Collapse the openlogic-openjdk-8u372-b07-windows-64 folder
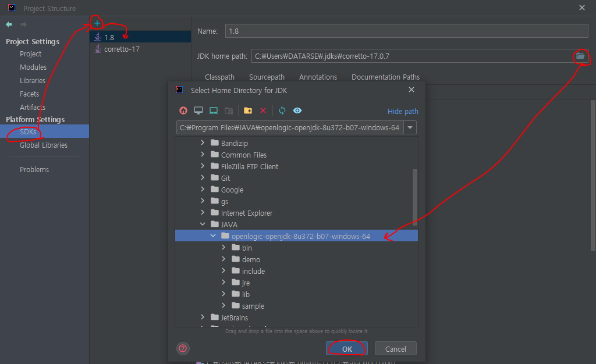Viewport: 596px width, 364px height. click(213, 236)
